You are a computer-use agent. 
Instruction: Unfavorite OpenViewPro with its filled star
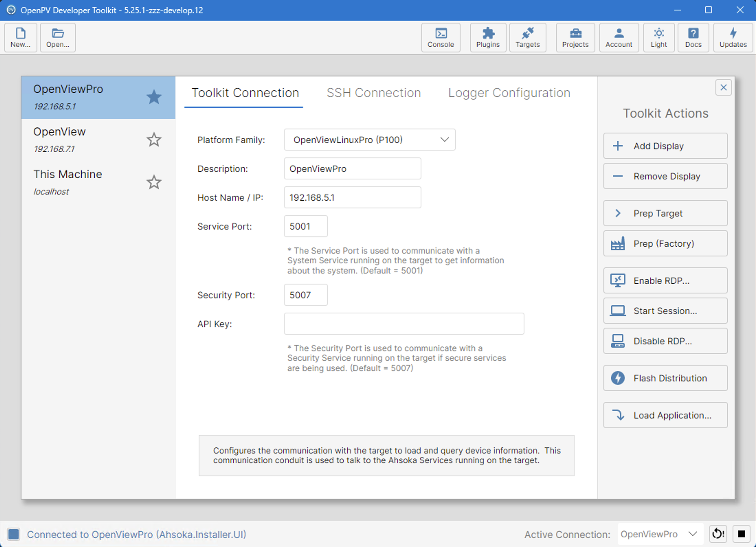pyautogui.click(x=154, y=97)
